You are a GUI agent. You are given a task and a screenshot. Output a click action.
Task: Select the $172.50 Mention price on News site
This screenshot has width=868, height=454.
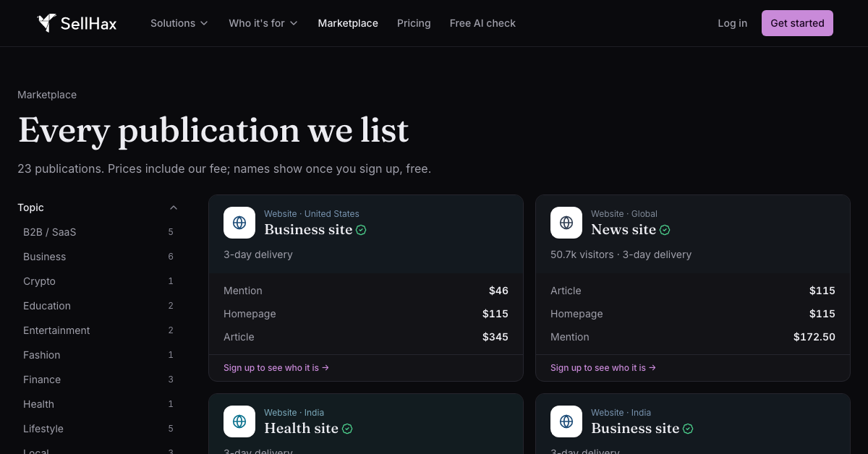point(814,337)
